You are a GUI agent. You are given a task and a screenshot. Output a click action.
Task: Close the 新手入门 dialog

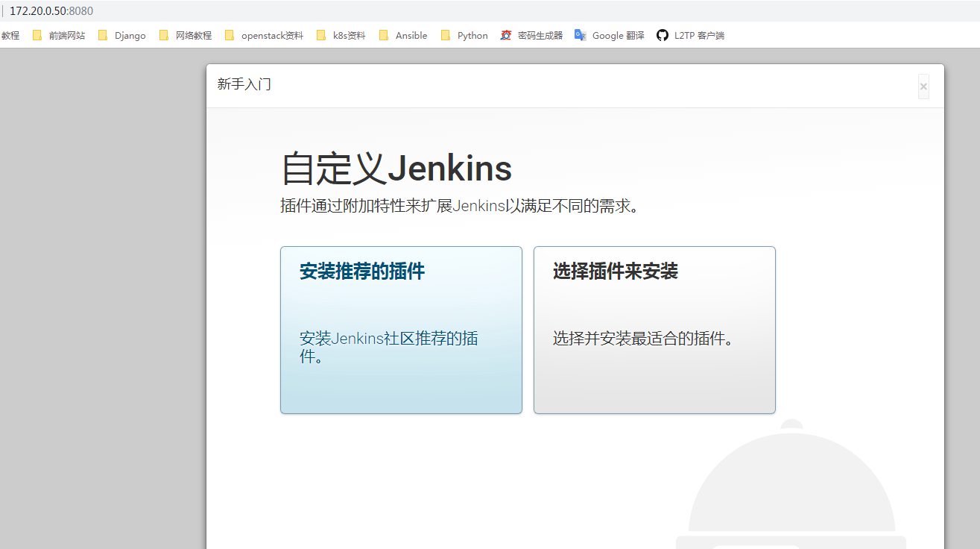[923, 87]
